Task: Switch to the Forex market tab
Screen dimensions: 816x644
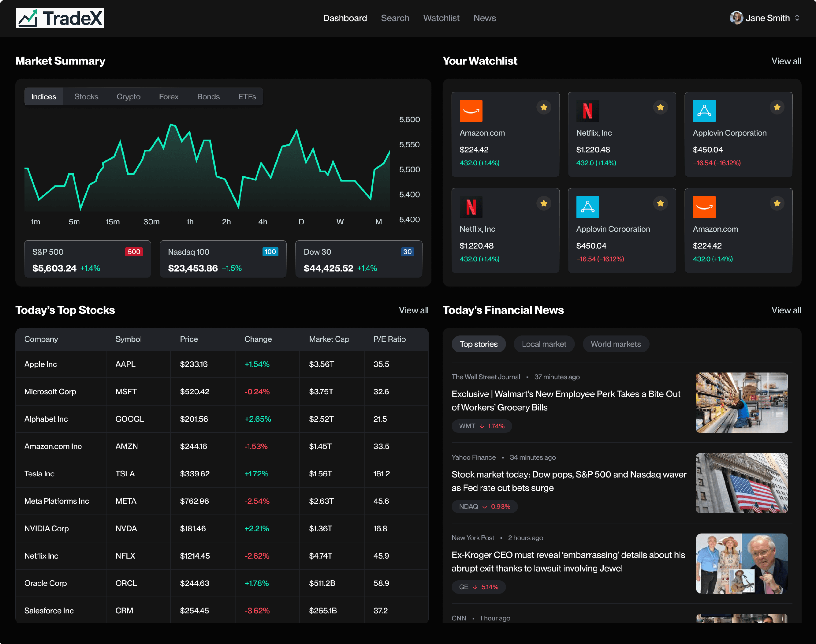Action: point(169,96)
